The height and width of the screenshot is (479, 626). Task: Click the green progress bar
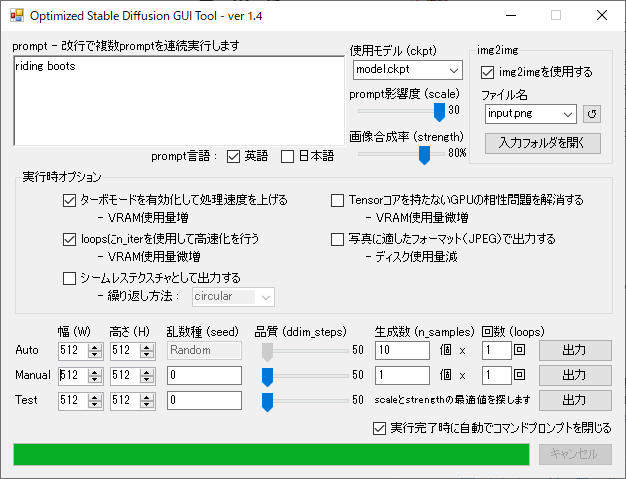[271, 454]
